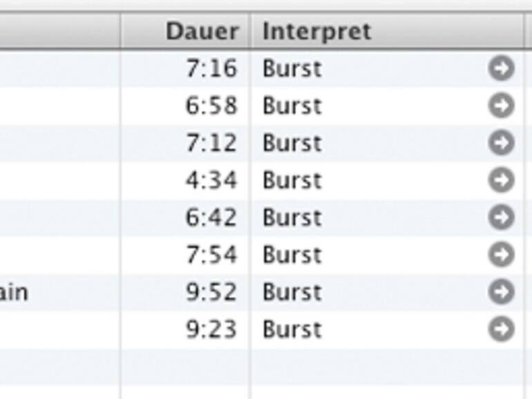Click the arrow icon in the 4:34 row
The height and width of the screenshot is (399, 532).
tap(501, 180)
